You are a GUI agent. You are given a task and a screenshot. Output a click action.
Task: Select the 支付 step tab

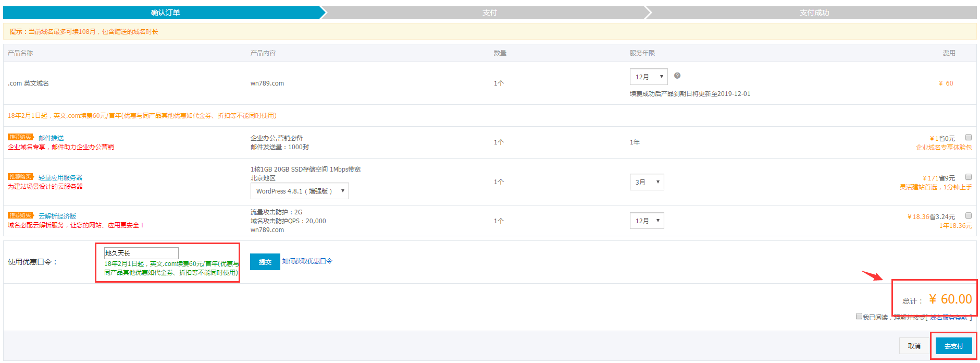pos(489,13)
